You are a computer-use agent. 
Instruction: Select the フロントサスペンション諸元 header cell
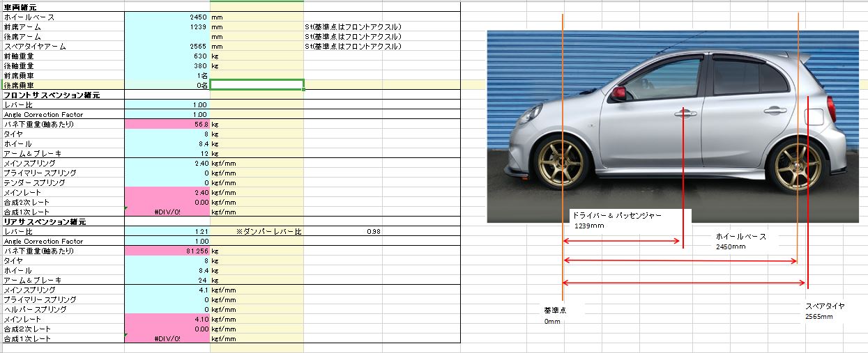tap(62, 95)
